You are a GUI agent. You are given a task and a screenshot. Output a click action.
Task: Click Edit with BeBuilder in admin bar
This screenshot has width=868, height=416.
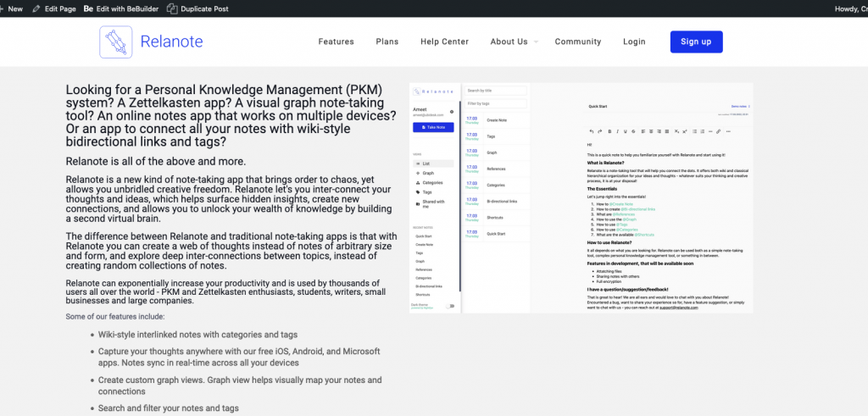[127, 8]
